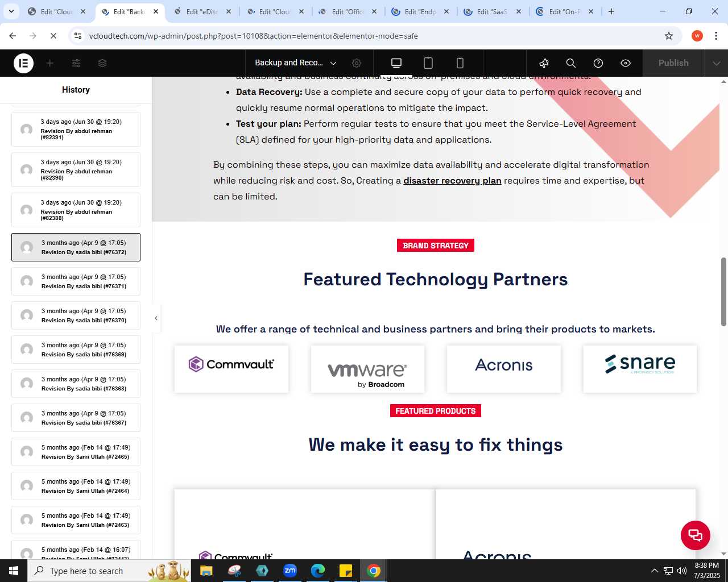Click the taskbar search box

109,571
